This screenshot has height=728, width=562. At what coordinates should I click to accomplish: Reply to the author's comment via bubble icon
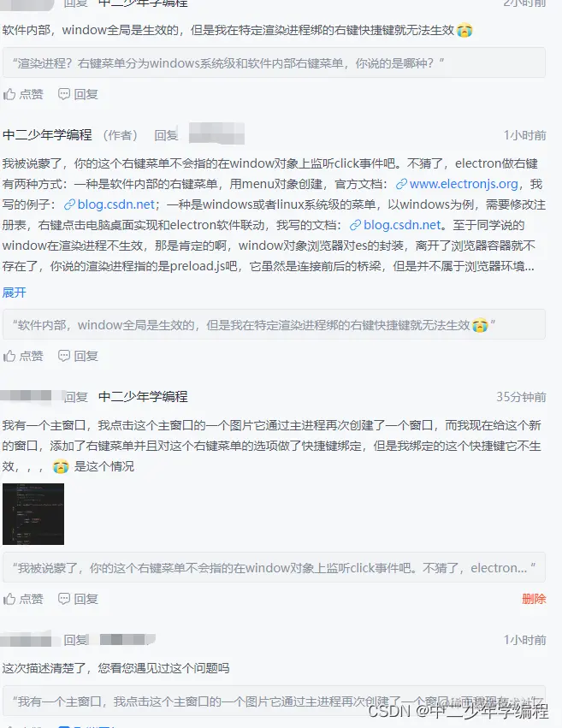pos(64,356)
